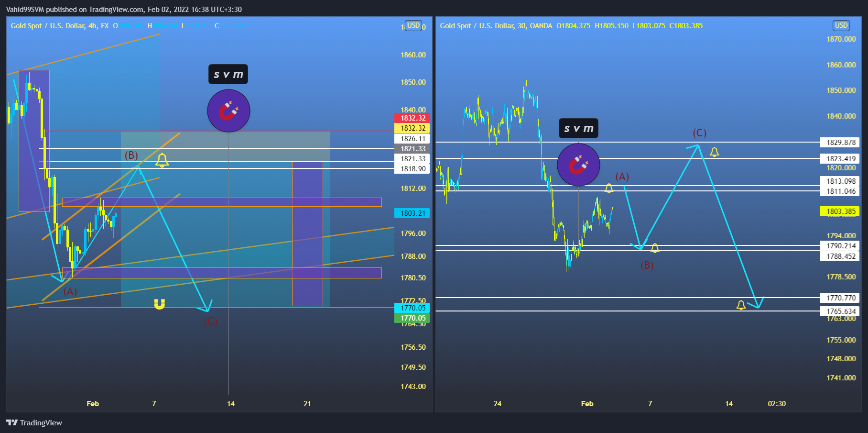868x433 pixels.
Task: Click the alert bell above the (B) label on the 30-minute chart
Action: point(655,248)
